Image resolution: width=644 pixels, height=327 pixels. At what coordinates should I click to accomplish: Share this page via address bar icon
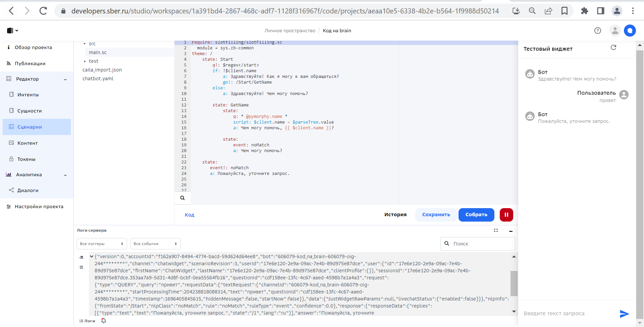[548, 11]
